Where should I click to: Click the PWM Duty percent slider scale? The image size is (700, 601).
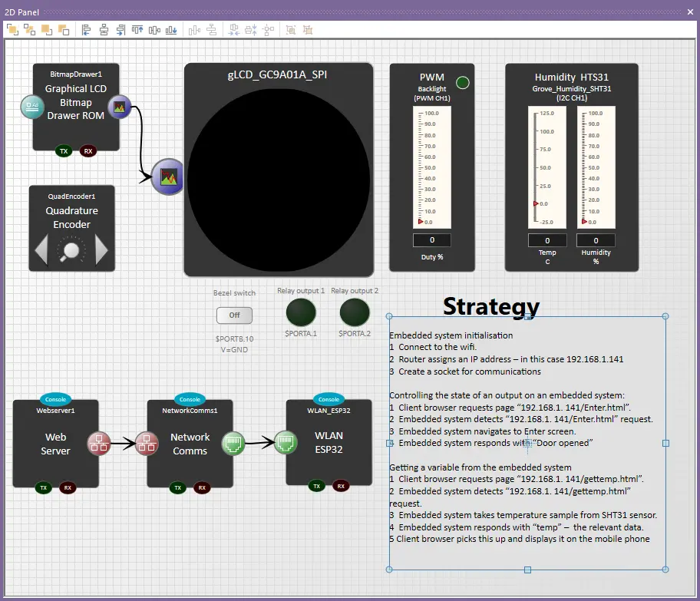tap(432, 167)
